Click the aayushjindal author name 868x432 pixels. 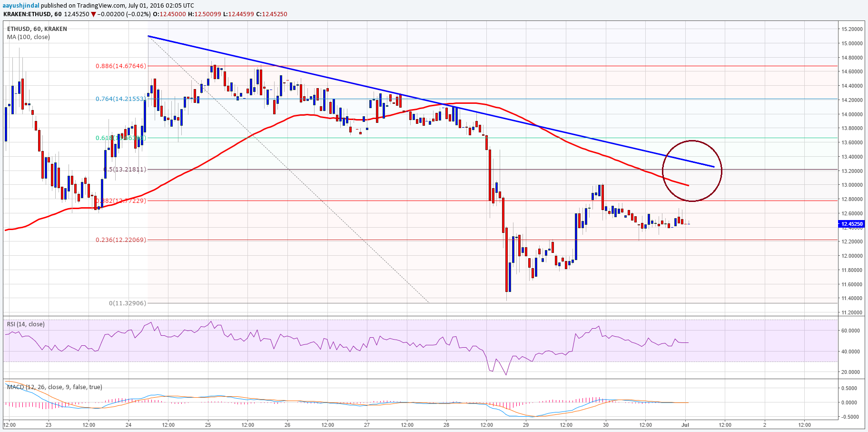click(x=20, y=5)
